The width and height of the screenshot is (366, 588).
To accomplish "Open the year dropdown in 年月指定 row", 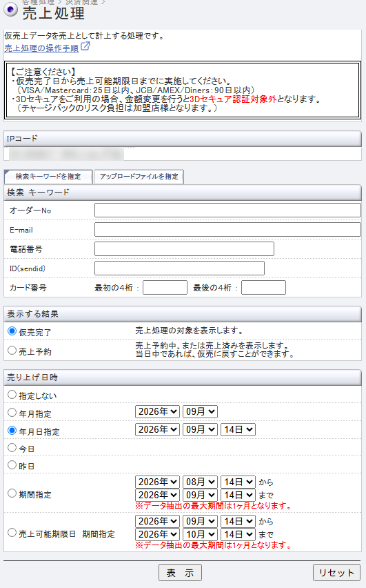I will tap(157, 412).
